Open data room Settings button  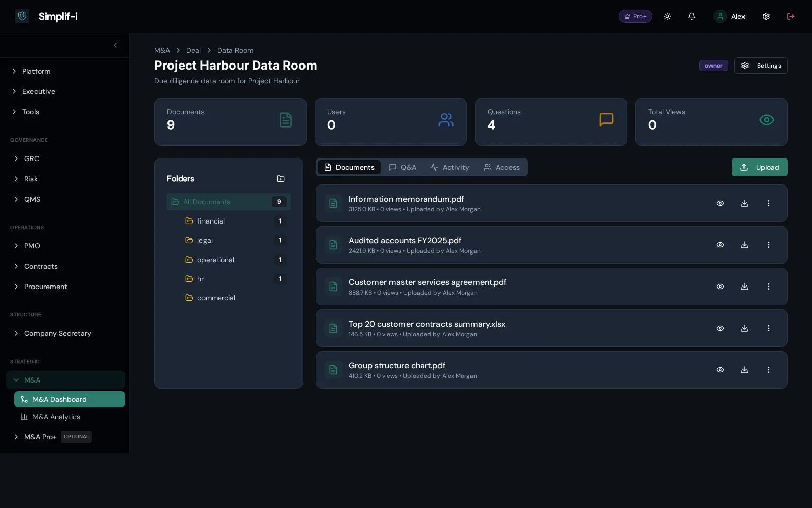click(761, 66)
